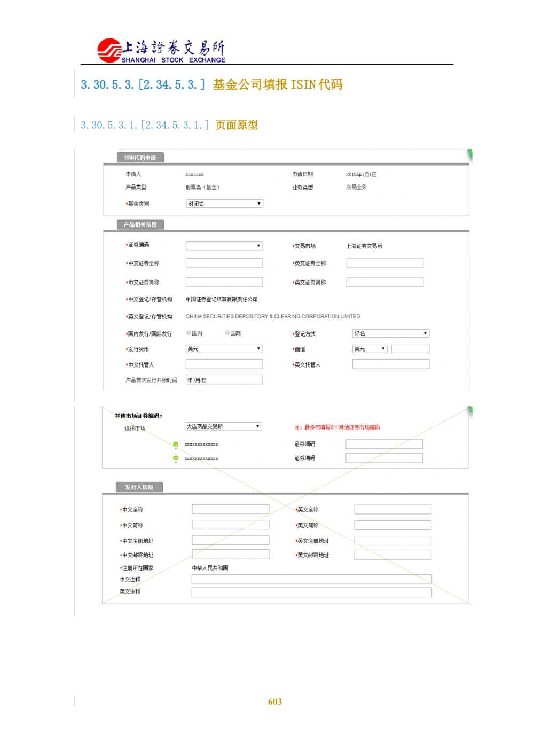
Task: Click the green remove icon beside the first market row
Action: 175,443
